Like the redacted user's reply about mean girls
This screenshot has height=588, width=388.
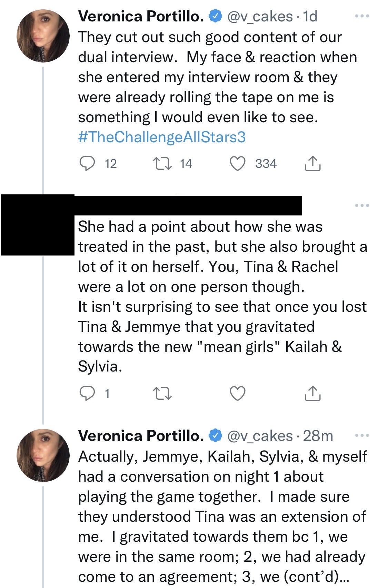[x=238, y=394]
